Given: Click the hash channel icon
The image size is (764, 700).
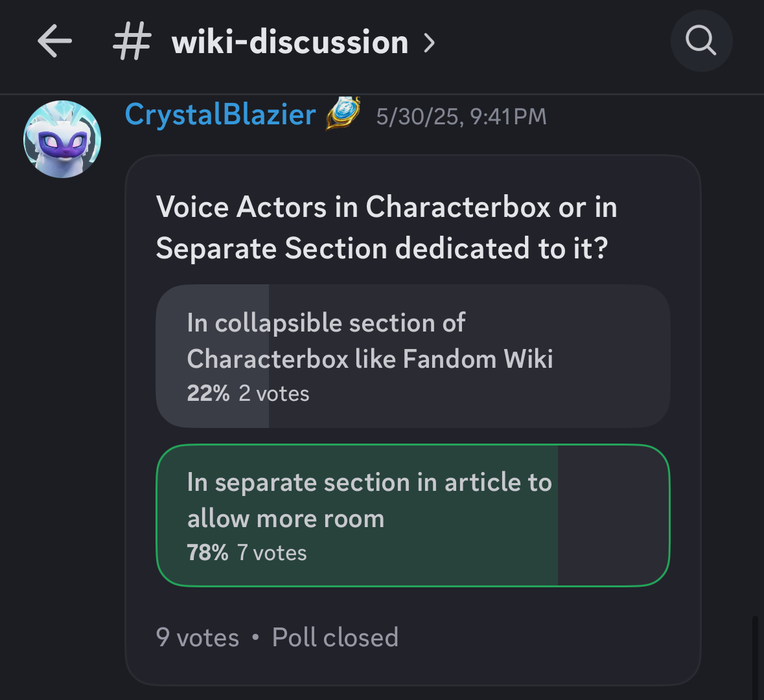Looking at the screenshot, I should pyautogui.click(x=132, y=42).
